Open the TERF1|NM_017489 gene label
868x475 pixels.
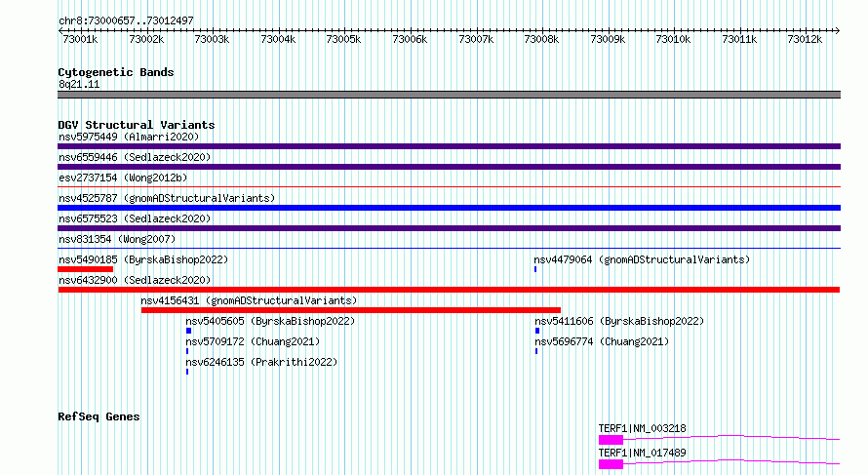click(642, 453)
